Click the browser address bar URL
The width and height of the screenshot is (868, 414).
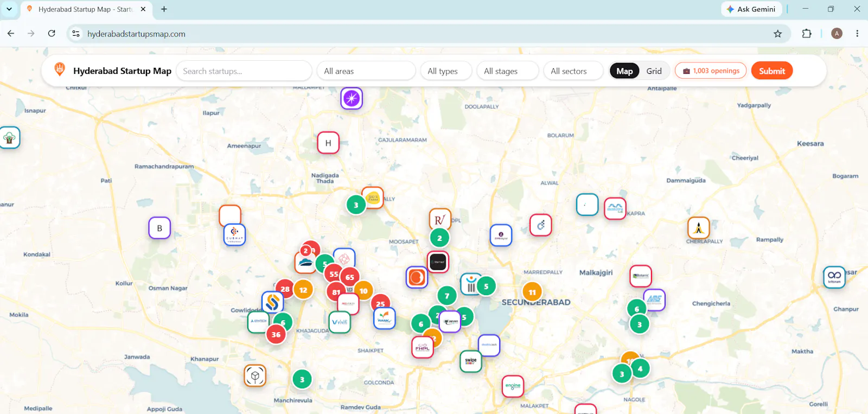click(136, 34)
